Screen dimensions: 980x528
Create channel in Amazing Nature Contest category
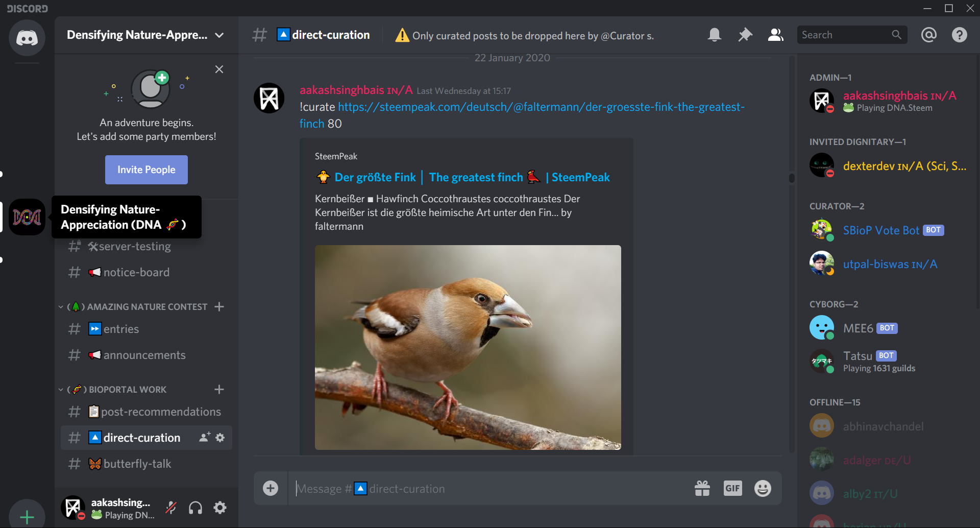(x=219, y=307)
